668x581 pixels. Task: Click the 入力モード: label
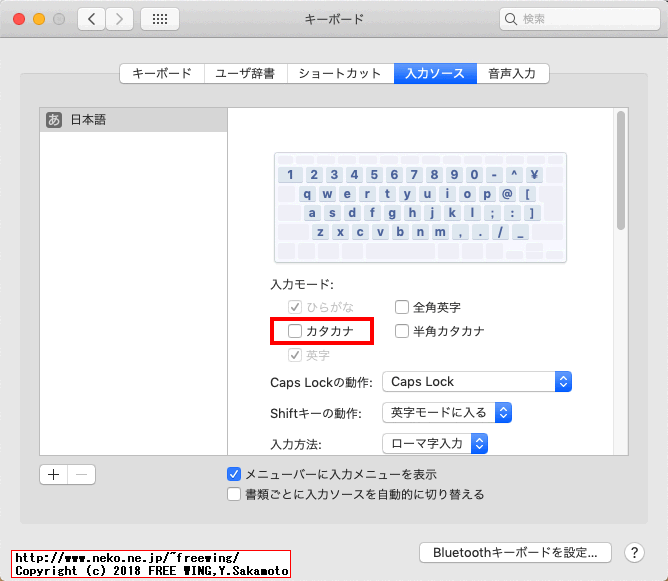point(302,284)
